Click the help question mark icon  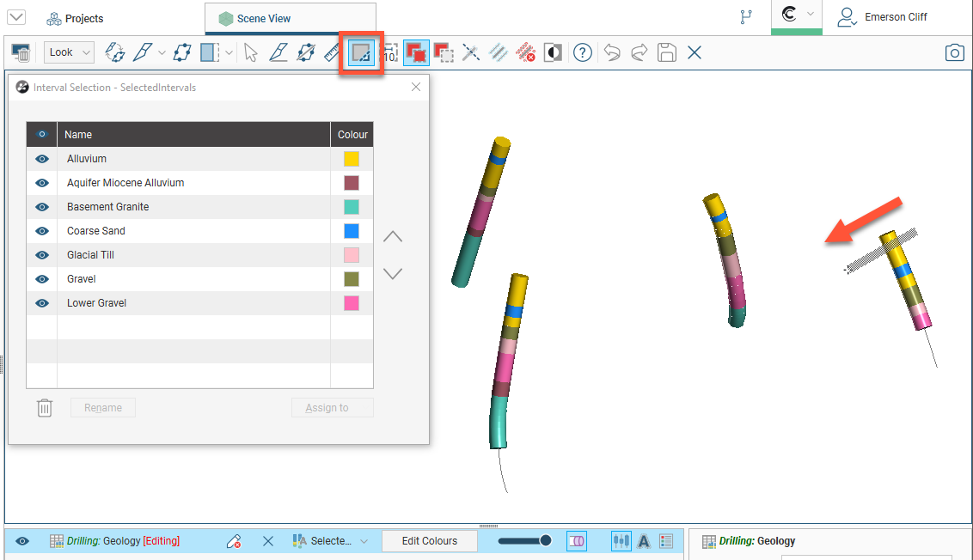pos(583,53)
